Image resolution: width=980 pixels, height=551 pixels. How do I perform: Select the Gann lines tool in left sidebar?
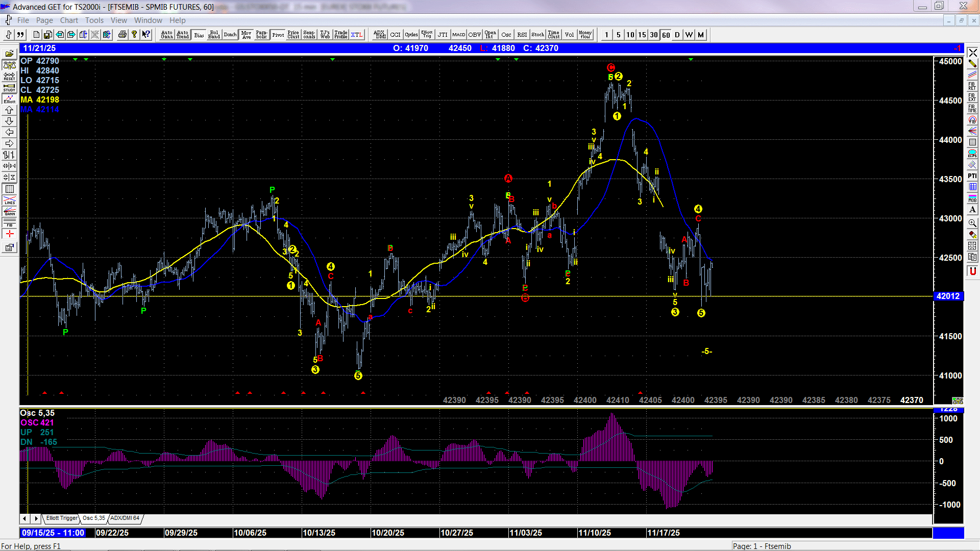tap(9, 211)
